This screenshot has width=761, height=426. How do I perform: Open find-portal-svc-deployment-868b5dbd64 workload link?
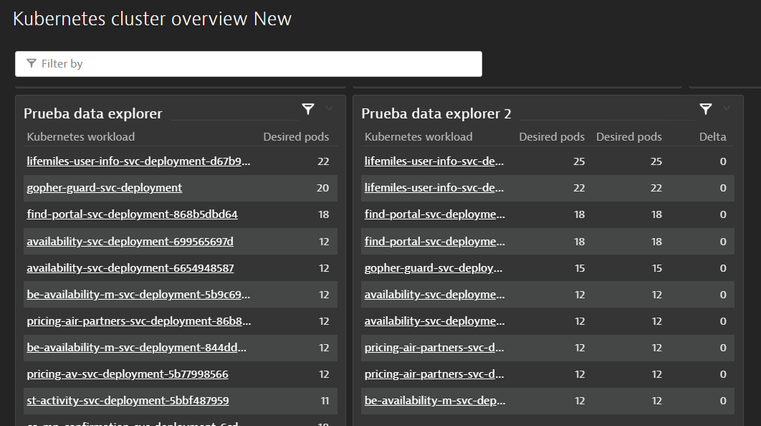[x=132, y=214]
